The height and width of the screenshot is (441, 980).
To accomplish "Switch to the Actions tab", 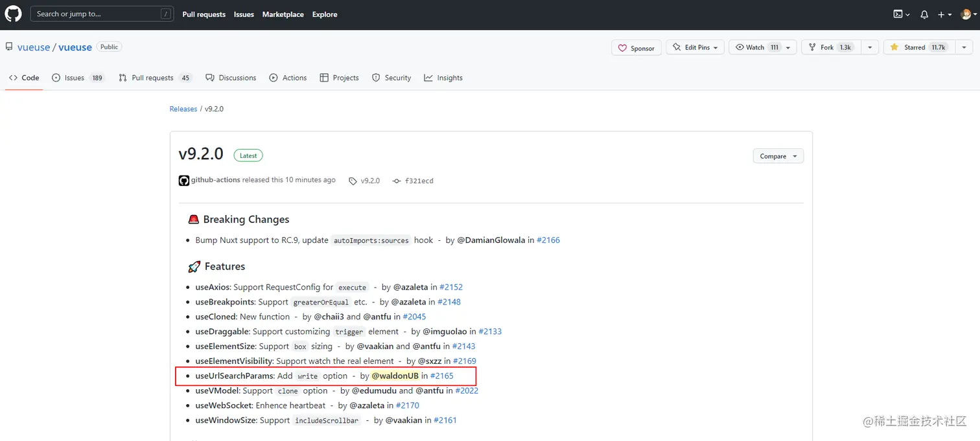I will (288, 78).
